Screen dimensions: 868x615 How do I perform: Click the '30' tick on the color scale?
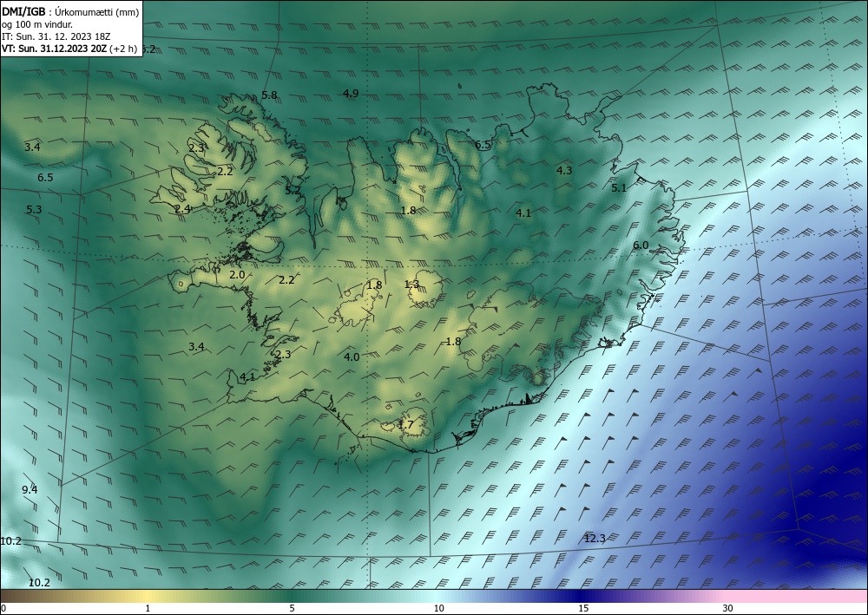click(x=727, y=609)
